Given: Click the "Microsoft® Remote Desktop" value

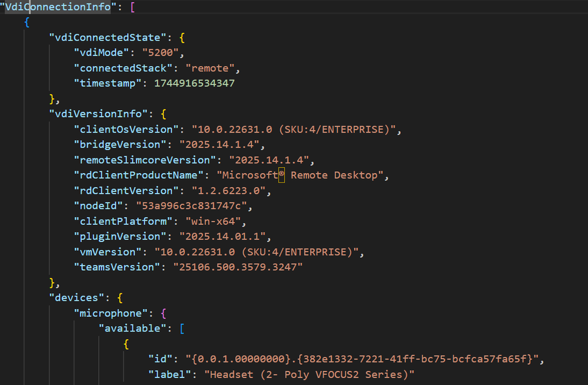Looking at the screenshot, I should [300, 175].
